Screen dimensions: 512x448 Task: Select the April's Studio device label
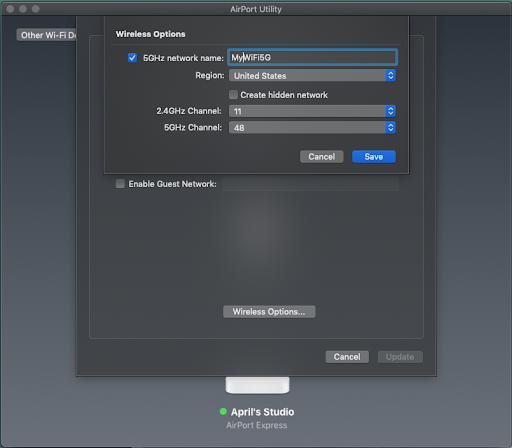[x=262, y=412]
